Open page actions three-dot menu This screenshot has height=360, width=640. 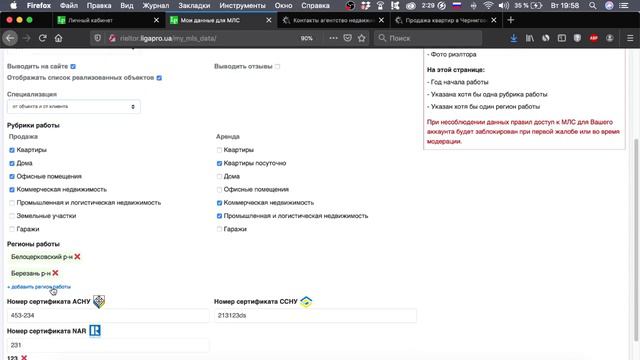[333, 38]
